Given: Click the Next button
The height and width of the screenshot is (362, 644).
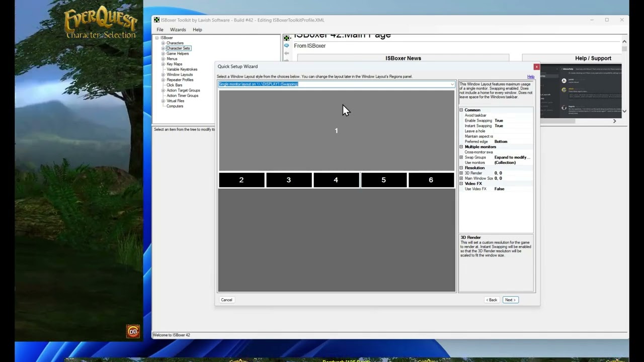Looking at the screenshot, I should pos(510,300).
